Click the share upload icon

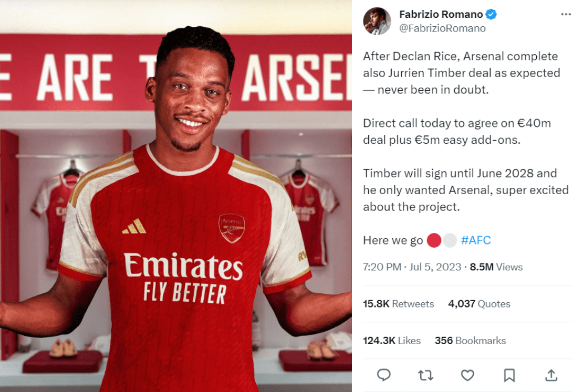click(551, 375)
